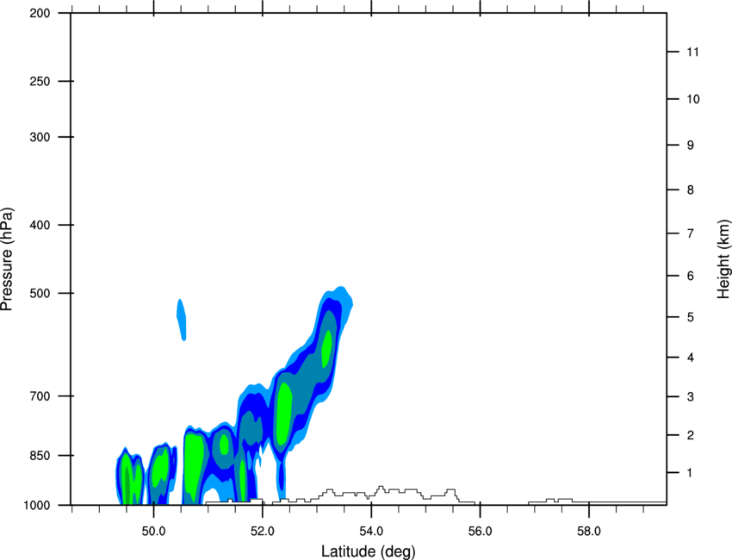Pick the 10 km height label
The image size is (732, 560).
point(693,99)
